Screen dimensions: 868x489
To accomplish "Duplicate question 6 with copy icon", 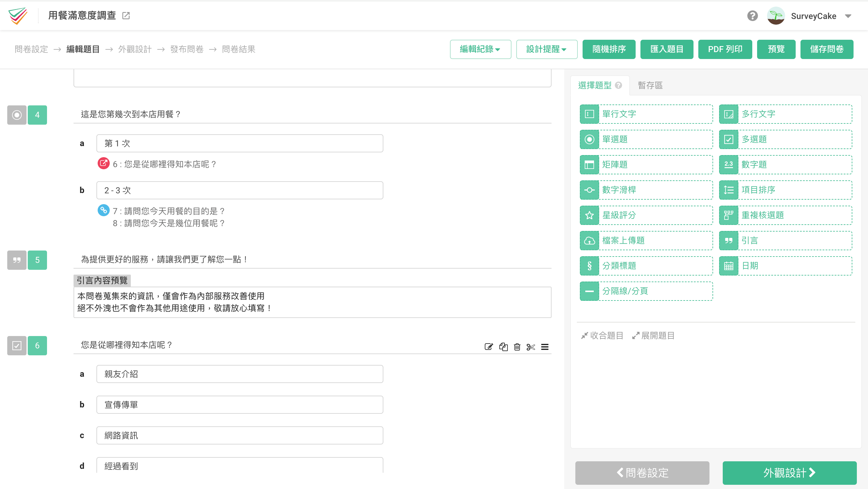I will [503, 347].
